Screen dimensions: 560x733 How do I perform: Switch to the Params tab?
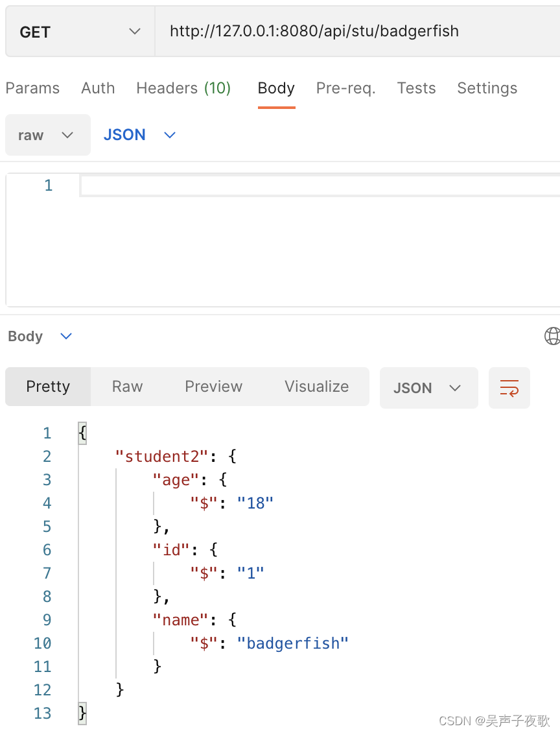[32, 88]
